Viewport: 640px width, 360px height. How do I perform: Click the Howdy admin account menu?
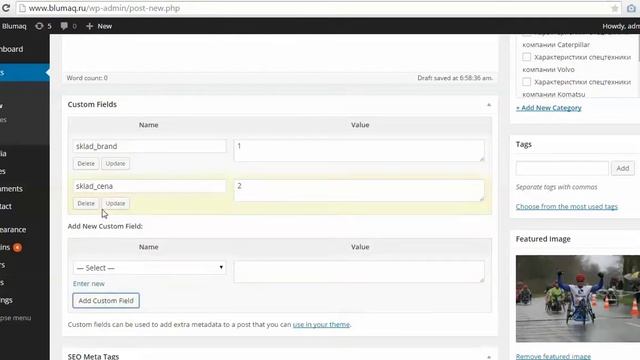tap(621, 26)
